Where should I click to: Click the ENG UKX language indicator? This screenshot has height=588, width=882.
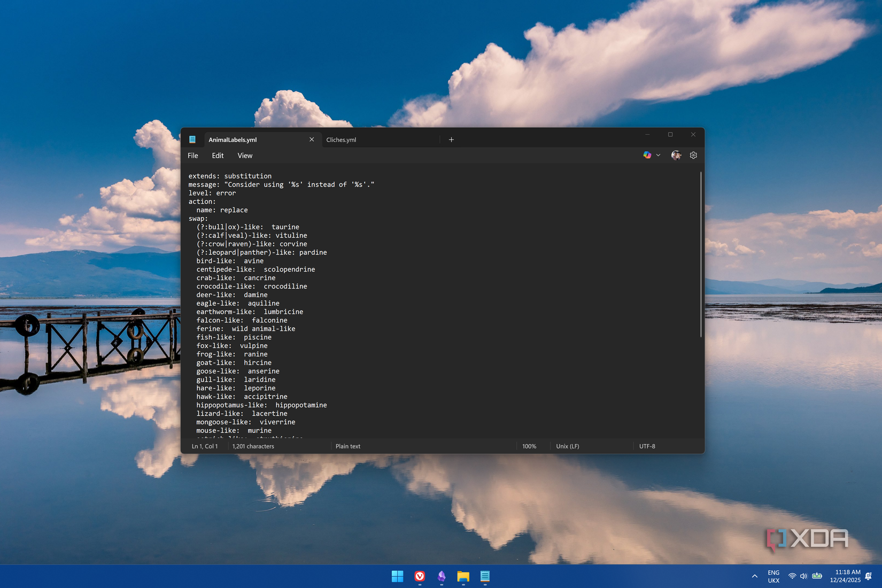773,576
